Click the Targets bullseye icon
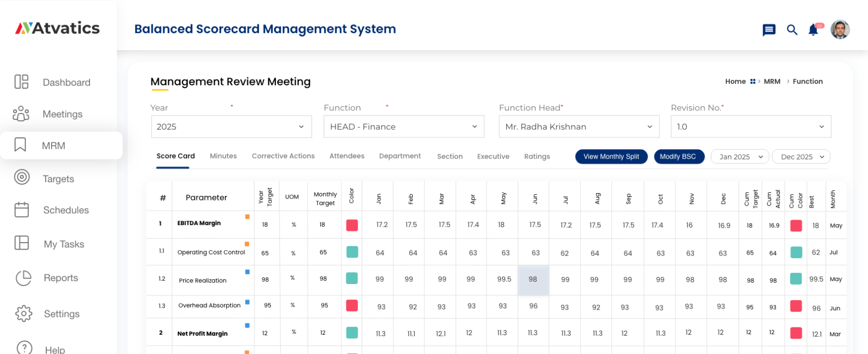The image size is (868, 354). click(22, 177)
